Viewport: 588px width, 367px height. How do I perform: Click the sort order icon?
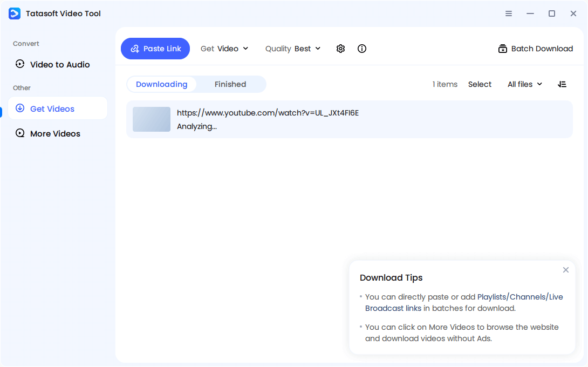click(562, 84)
